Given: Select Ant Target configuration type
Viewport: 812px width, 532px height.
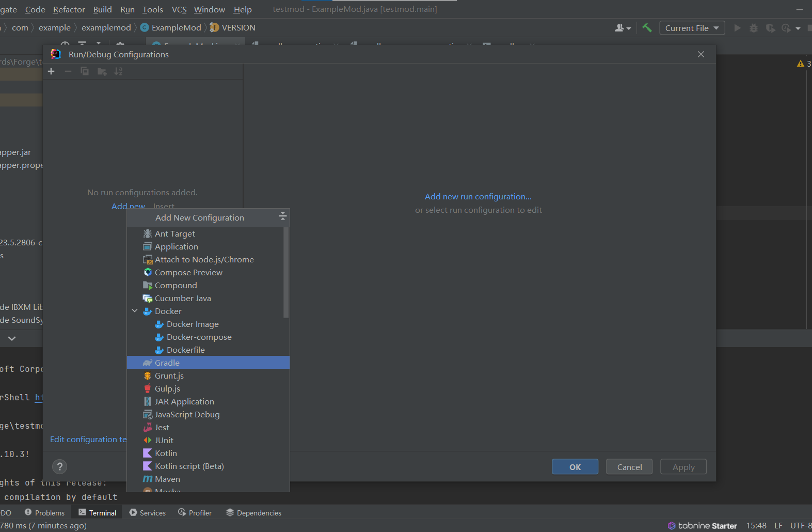Looking at the screenshot, I should [208, 233].
